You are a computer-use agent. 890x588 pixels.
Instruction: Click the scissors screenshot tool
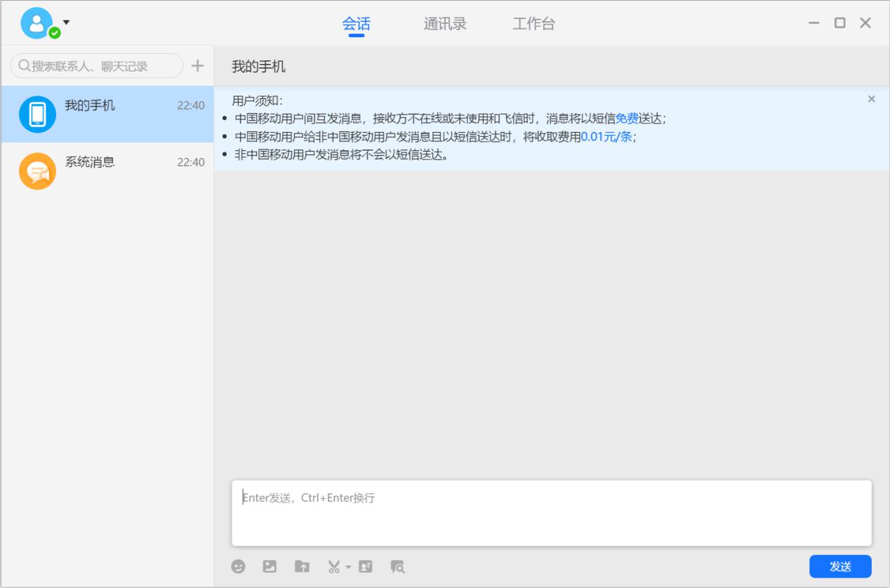333,566
